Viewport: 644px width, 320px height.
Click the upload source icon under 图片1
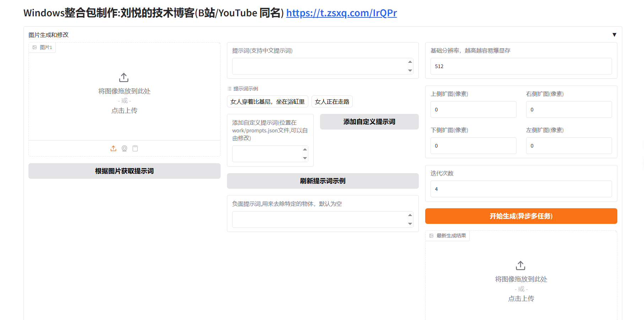point(113,148)
